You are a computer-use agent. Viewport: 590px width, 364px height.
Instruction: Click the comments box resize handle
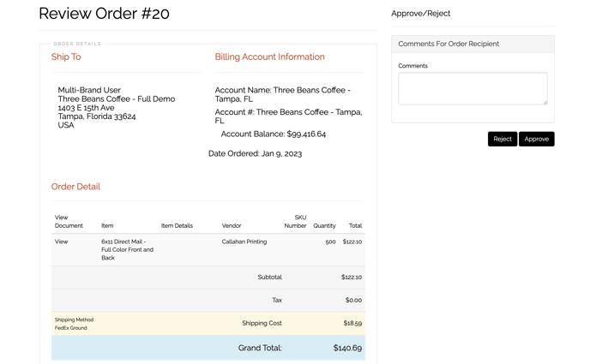545,102
